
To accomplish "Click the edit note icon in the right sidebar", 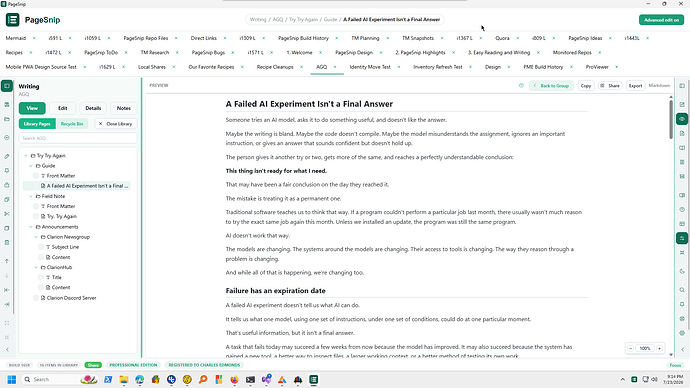I will coord(682,105).
